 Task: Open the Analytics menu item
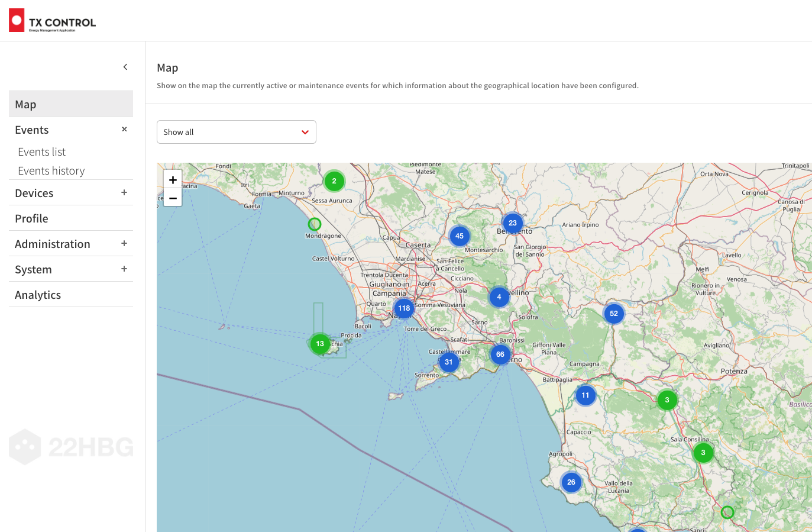(38, 295)
